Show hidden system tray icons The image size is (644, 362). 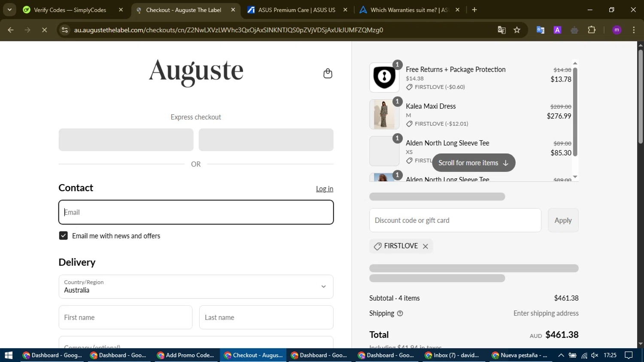561,355
